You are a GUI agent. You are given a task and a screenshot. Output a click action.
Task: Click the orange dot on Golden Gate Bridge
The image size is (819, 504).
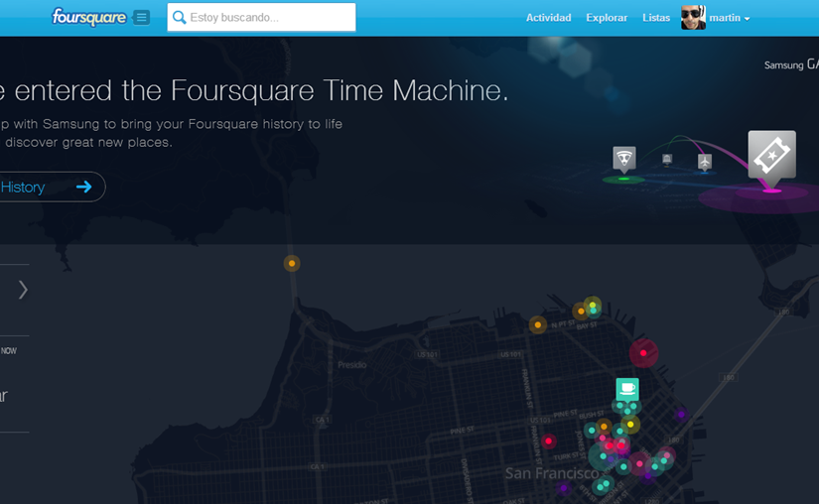(x=292, y=264)
